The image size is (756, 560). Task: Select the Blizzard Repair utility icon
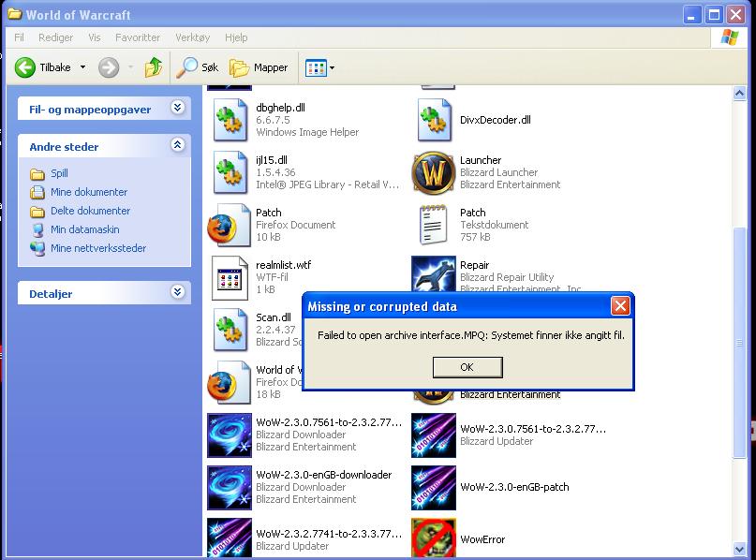point(434,273)
